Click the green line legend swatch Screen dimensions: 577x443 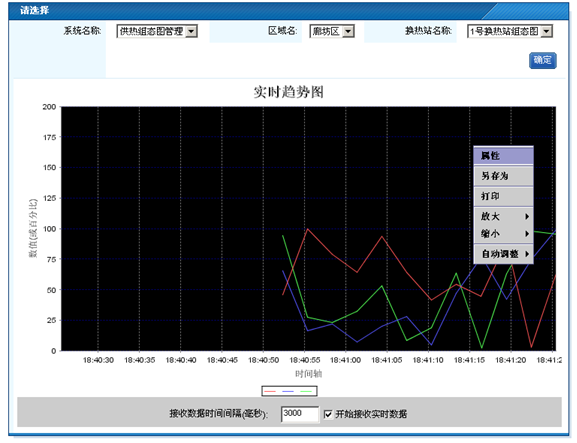306,391
